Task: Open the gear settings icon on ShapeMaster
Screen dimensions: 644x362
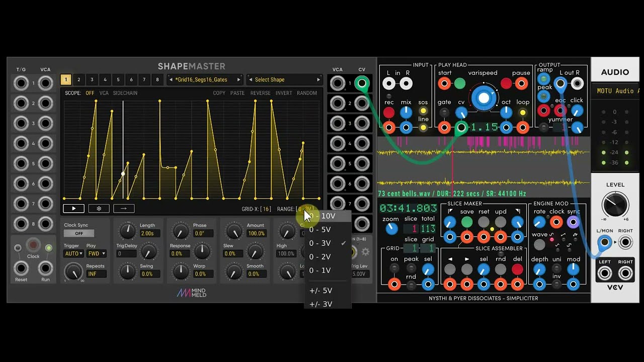Action: coord(365,252)
